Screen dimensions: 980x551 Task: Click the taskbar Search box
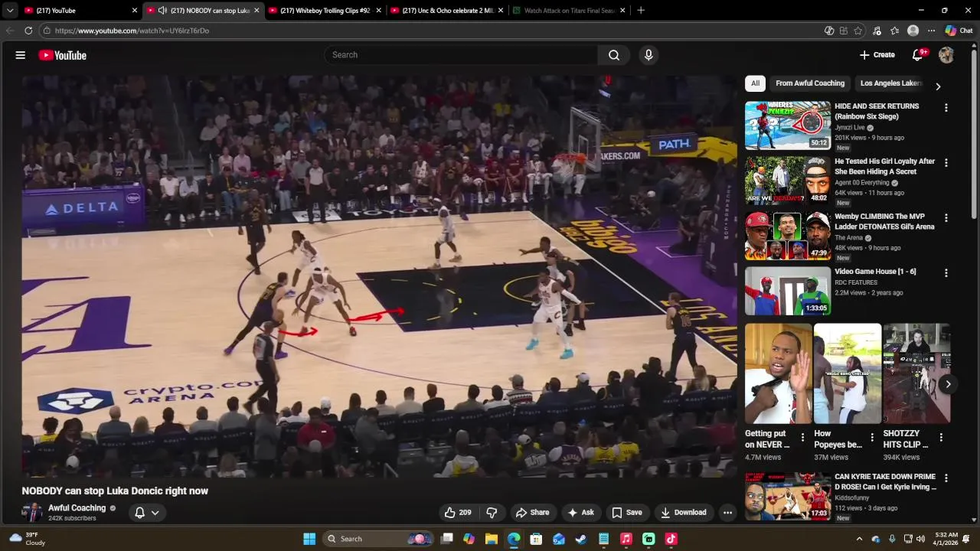click(378, 539)
